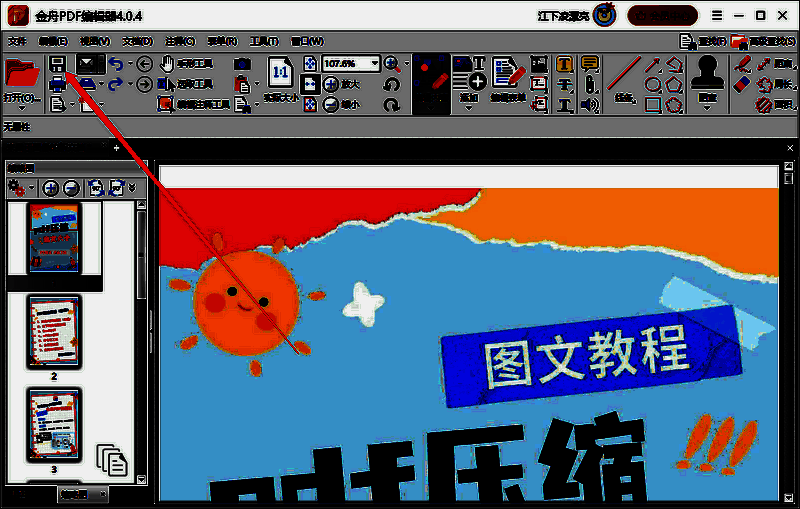Select the Polygon shape tool

pyautogui.click(x=674, y=85)
